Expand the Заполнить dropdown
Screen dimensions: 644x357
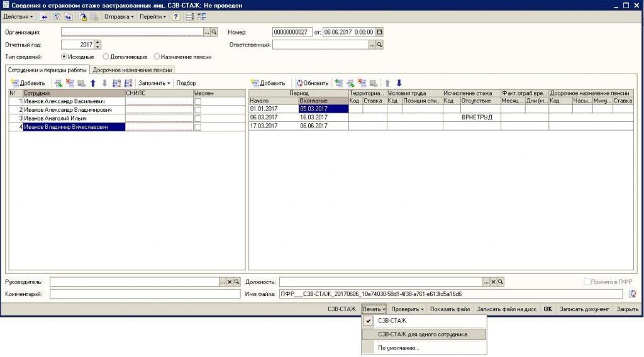155,83
